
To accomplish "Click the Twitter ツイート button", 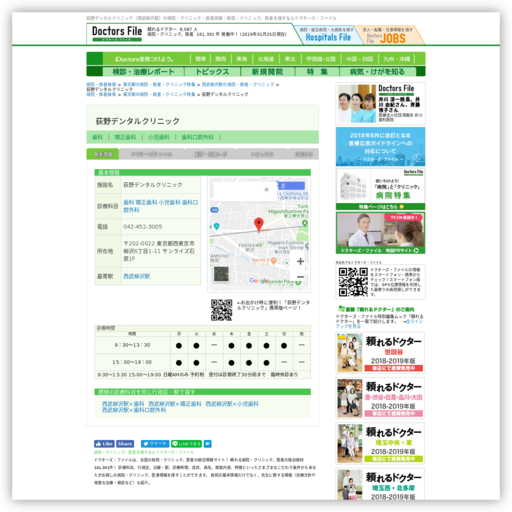I will point(155,444).
